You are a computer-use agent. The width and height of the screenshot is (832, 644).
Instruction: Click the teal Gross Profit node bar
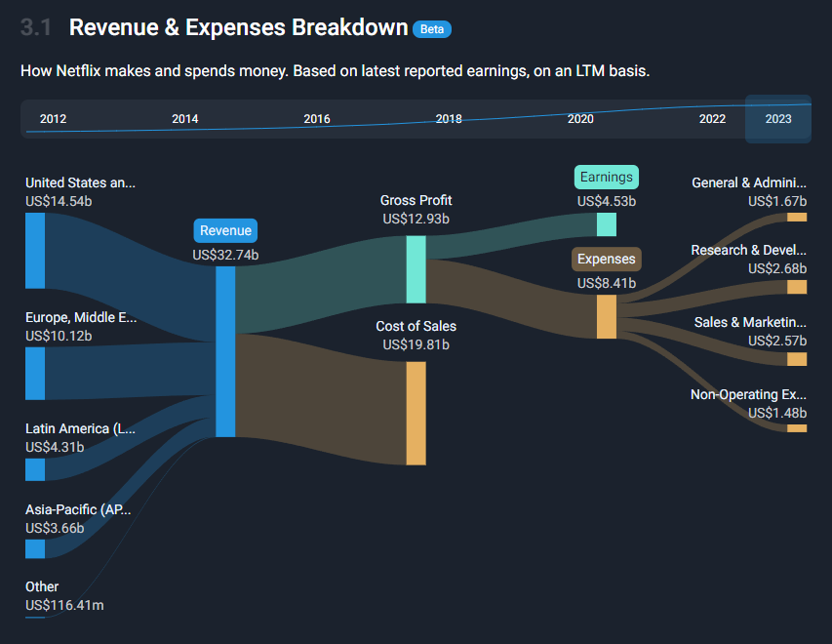[x=416, y=269]
